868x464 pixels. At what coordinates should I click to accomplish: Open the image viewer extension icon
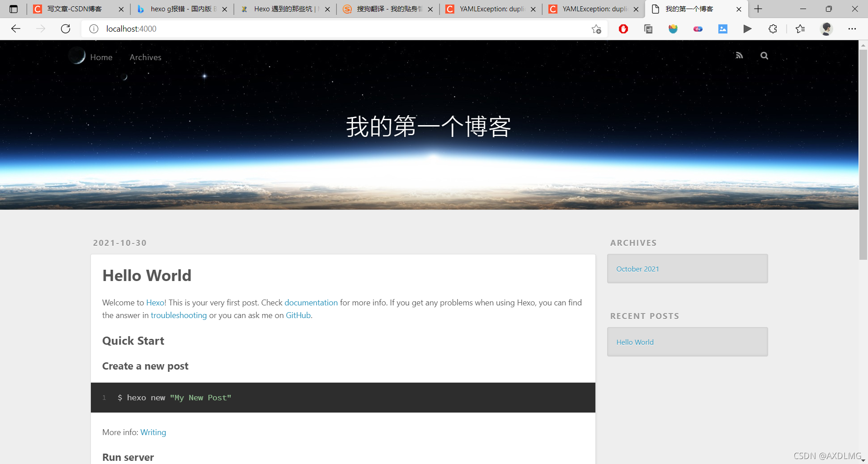coord(723,28)
